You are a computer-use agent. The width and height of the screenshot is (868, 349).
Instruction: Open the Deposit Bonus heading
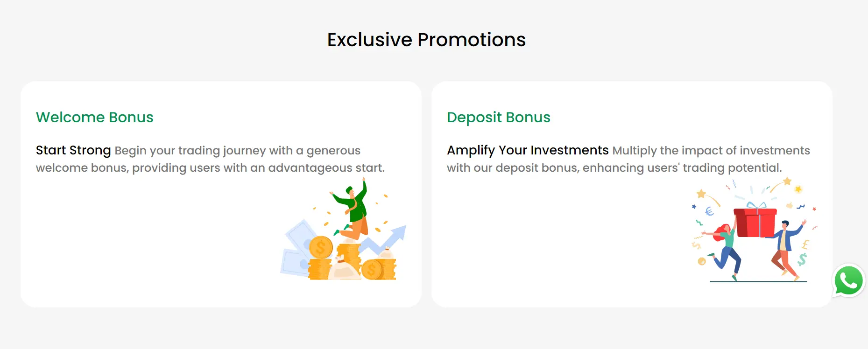499,117
